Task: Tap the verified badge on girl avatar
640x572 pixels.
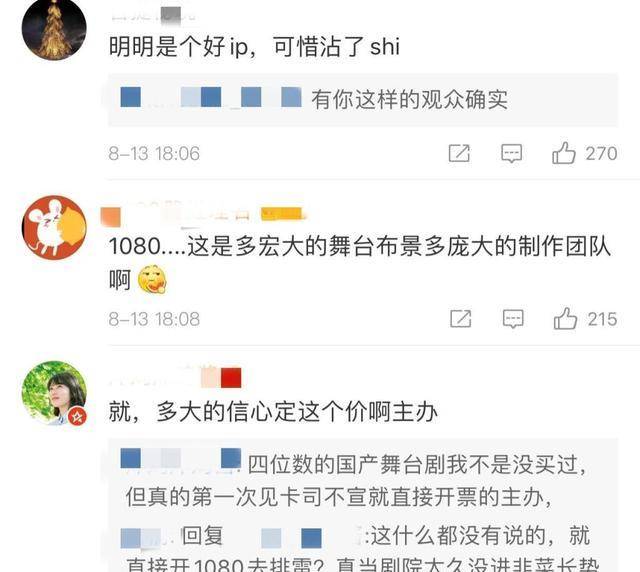Action: pos(77,417)
